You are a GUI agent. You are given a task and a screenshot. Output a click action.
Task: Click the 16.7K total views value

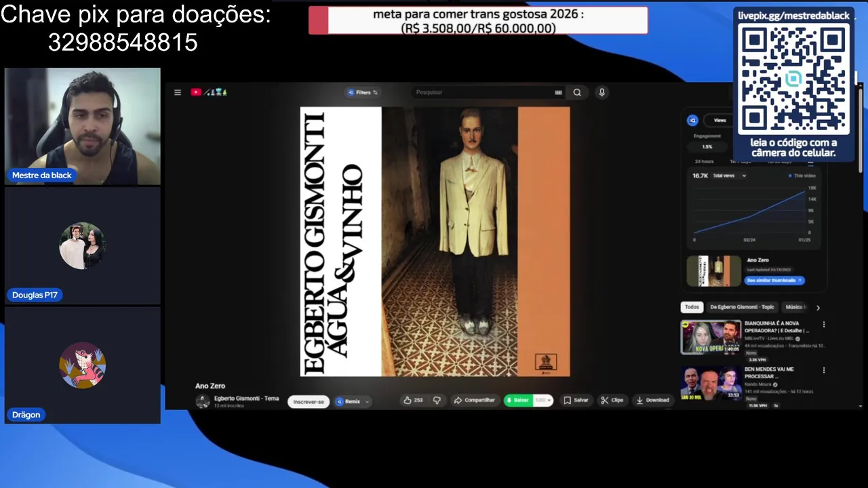tap(700, 176)
